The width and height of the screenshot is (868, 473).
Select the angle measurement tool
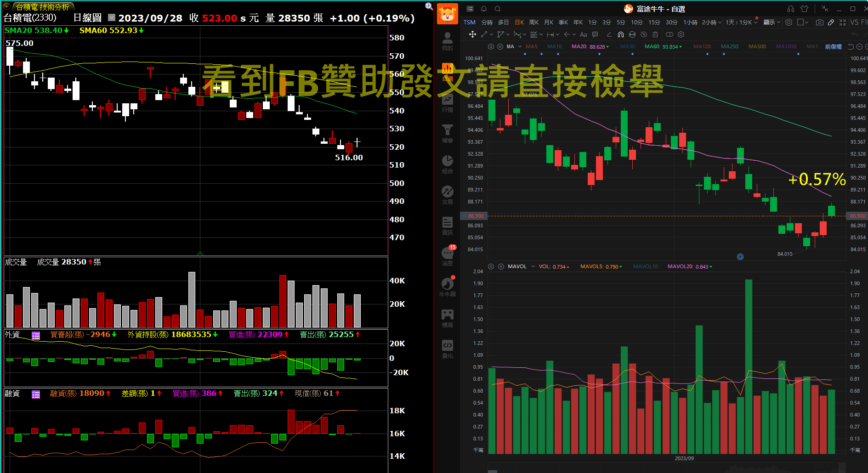tap(609, 34)
